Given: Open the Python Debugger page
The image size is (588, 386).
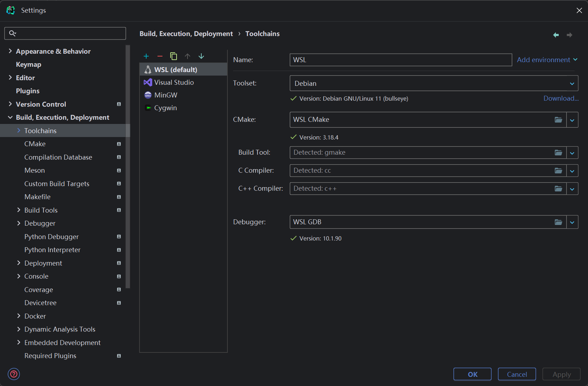Looking at the screenshot, I should (52, 237).
